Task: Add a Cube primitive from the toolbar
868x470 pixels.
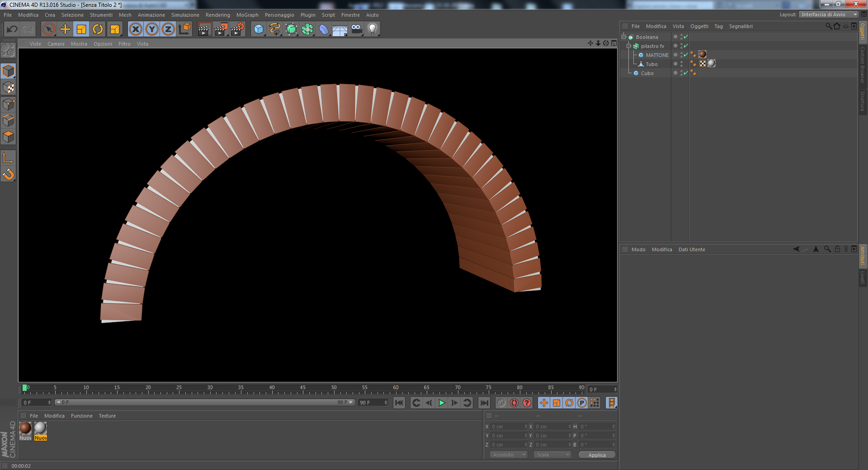Action: point(259,29)
